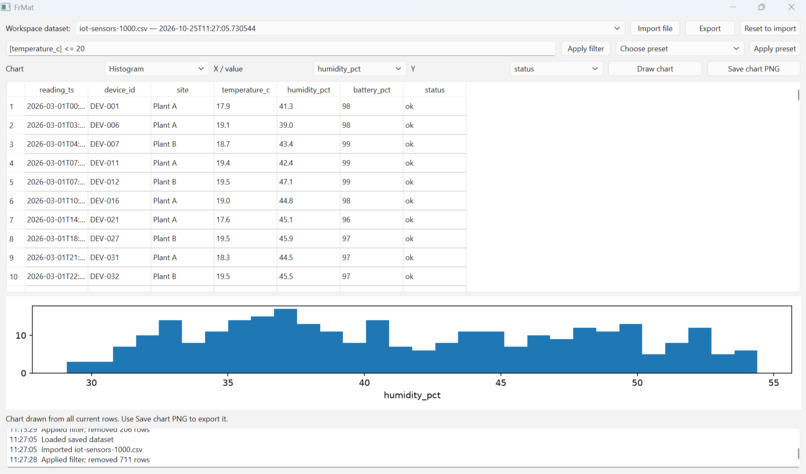
Task: Click reading_ts cell 2026-03-01T00 in row 1
Action: pyautogui.click(x=57, y=106)
